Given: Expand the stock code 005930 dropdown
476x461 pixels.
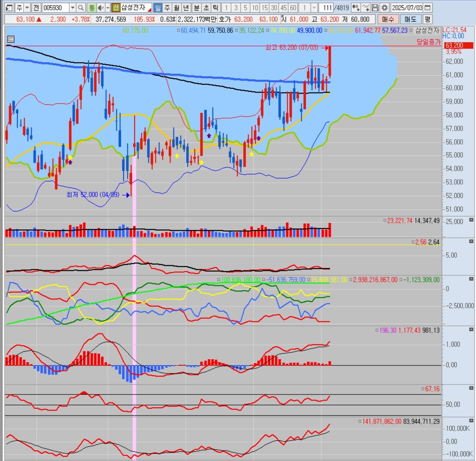Looking at the screenshot, I should (72, 8).
